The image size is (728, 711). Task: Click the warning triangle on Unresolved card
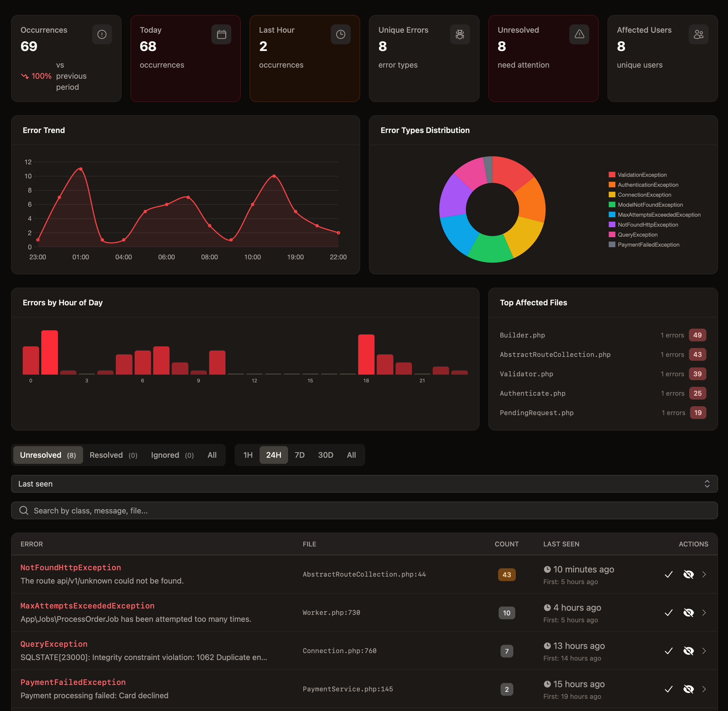(579, 34)
